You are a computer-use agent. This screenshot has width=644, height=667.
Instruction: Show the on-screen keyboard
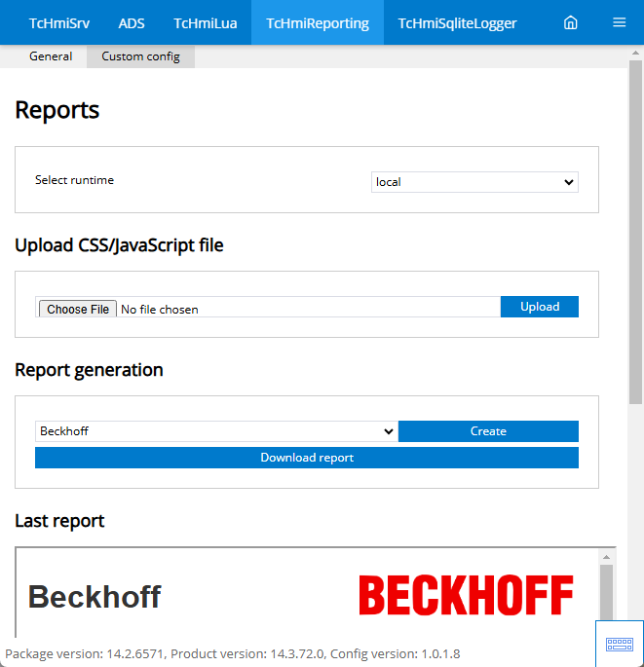tap(620, 644)
